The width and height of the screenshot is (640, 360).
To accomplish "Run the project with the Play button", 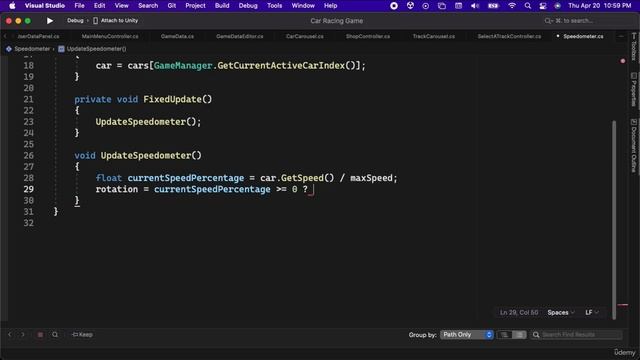I will (x=50, y=20).
